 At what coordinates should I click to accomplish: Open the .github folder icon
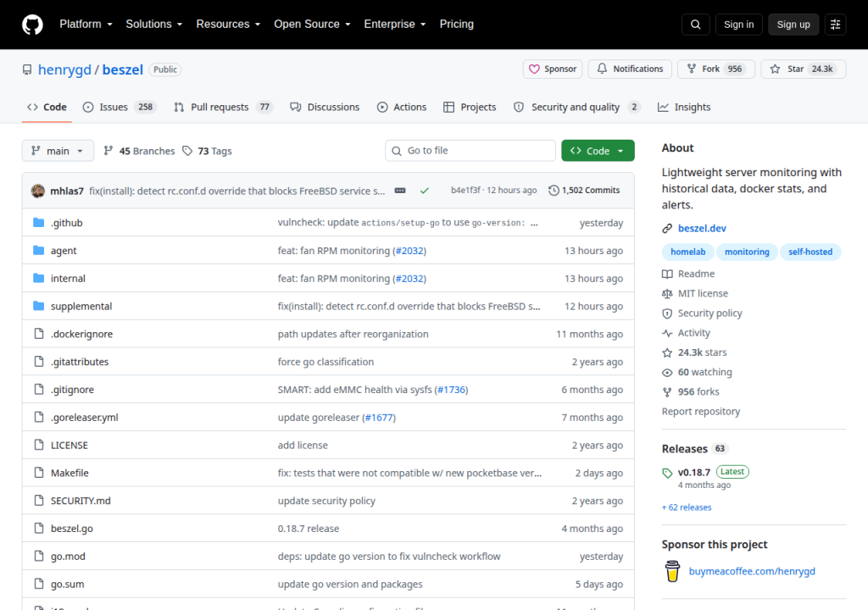(x=38, y=223)
